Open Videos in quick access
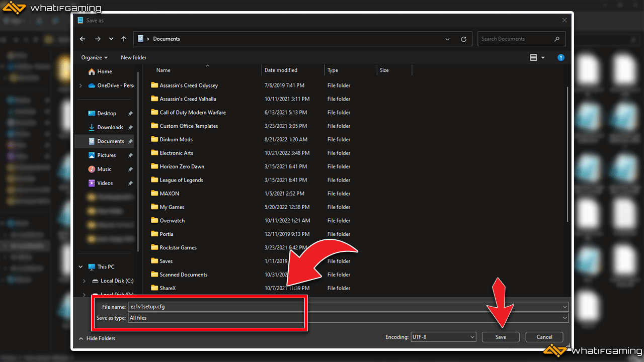 [x=105, y=183]
